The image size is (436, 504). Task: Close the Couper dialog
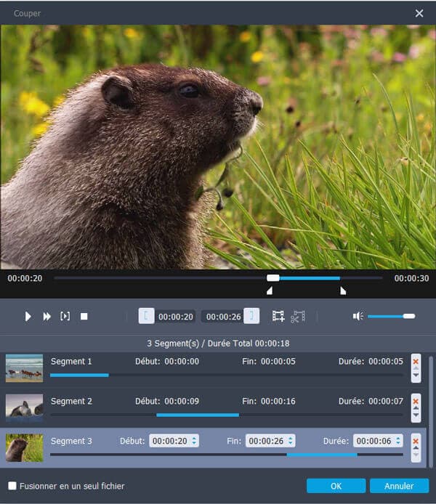(419, 13)
